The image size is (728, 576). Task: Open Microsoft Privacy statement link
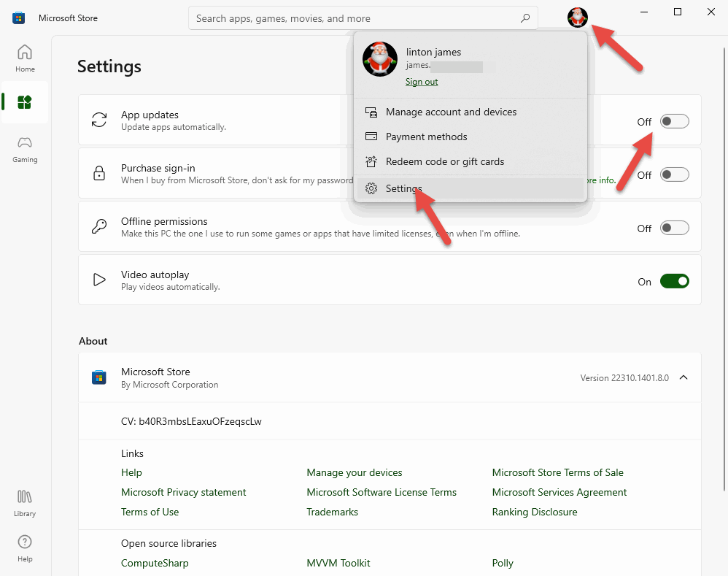point(183,492)
